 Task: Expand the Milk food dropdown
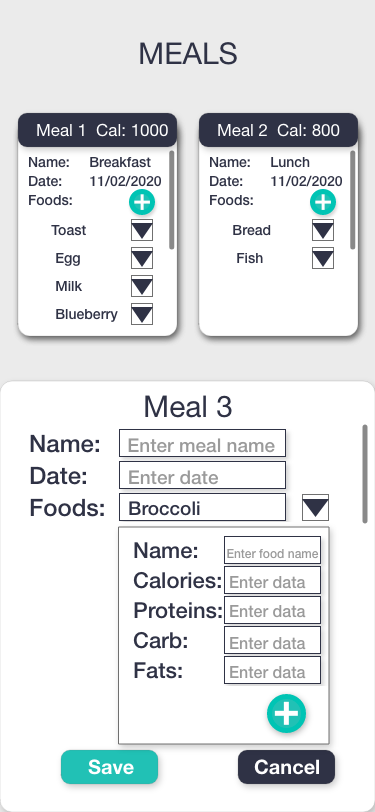pos(142,286)
